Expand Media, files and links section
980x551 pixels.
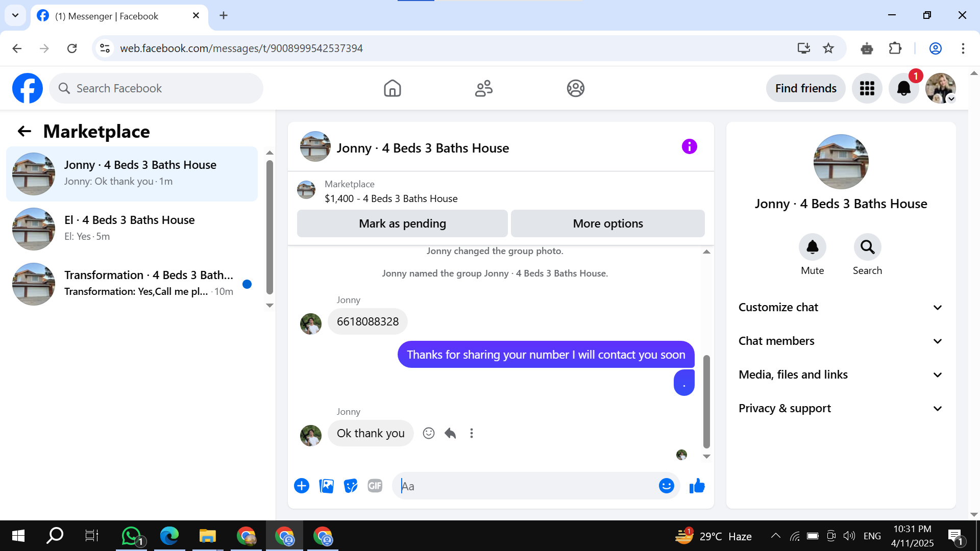click(x=840, y=375)
